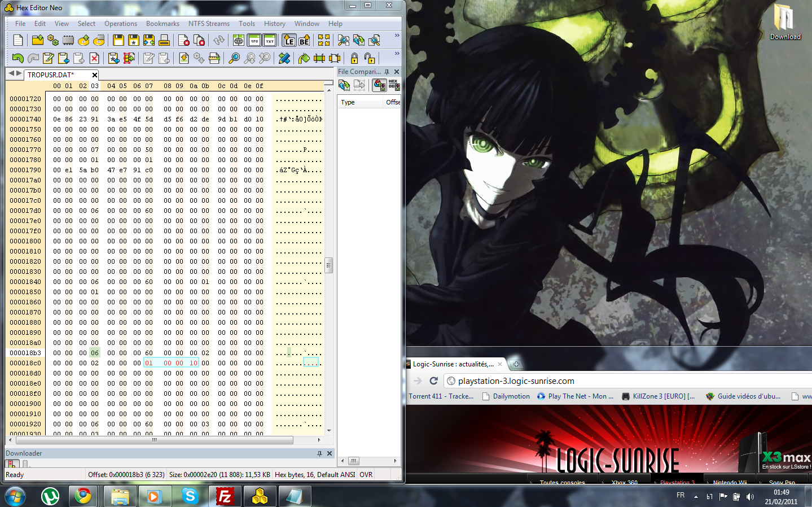The image size is (812, 507).
Task: Open the Dailymotion bookmark in browser
Action: click(506, 396)
